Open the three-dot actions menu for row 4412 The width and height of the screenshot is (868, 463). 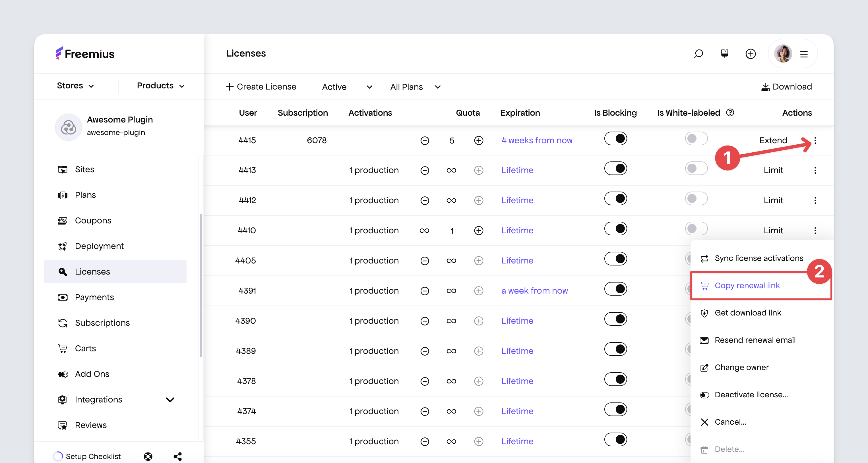pos(815,200)
